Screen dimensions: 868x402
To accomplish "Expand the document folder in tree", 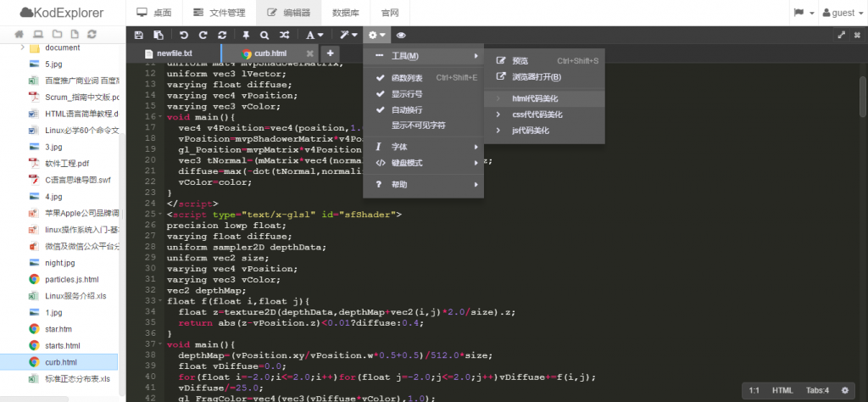I will tap(23, 47).
